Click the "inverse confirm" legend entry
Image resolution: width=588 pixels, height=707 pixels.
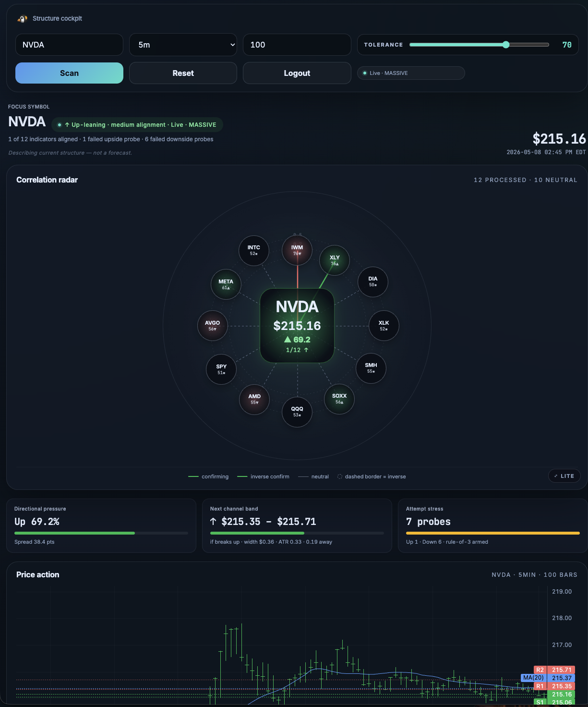pyautogui.click(x=264, y=476)
